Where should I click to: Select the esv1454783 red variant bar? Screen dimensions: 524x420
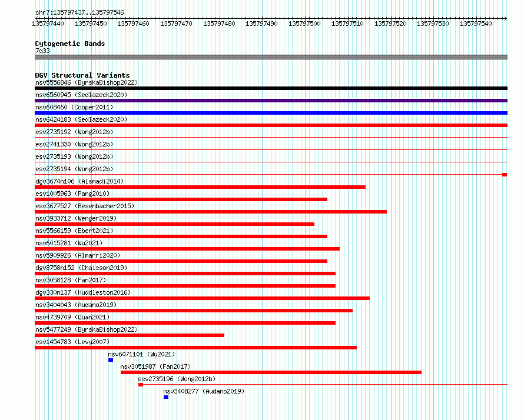pos(195,348)
